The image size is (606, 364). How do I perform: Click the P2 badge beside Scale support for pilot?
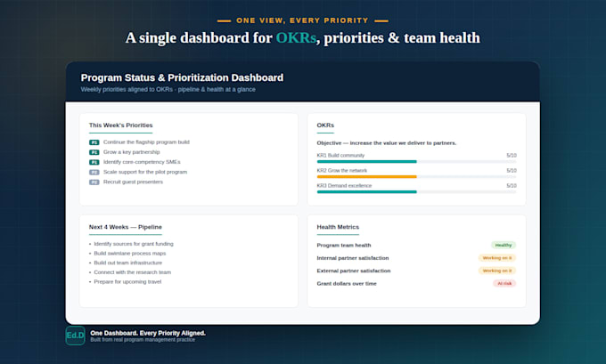(x=94, y=172)
